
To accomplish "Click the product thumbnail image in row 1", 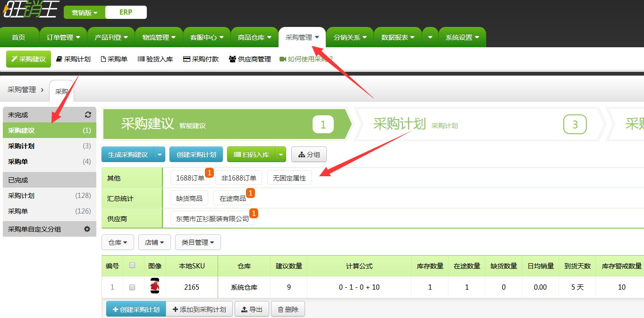I will (155, 287).
